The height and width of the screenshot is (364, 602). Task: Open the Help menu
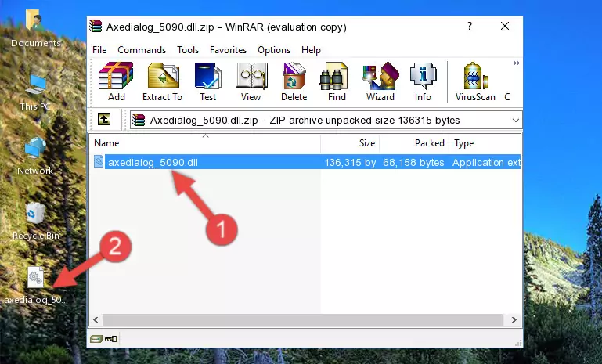(x=311, y=50)
